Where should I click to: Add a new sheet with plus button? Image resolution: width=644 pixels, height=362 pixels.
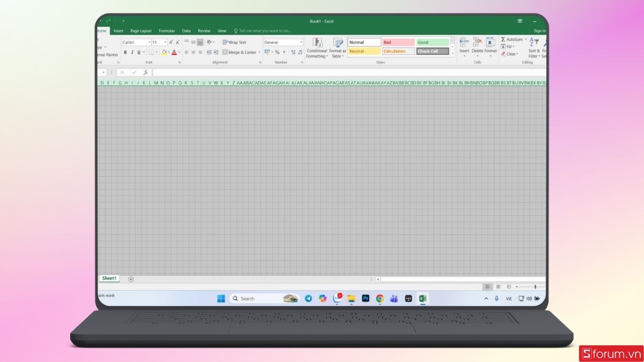point(131,279)
